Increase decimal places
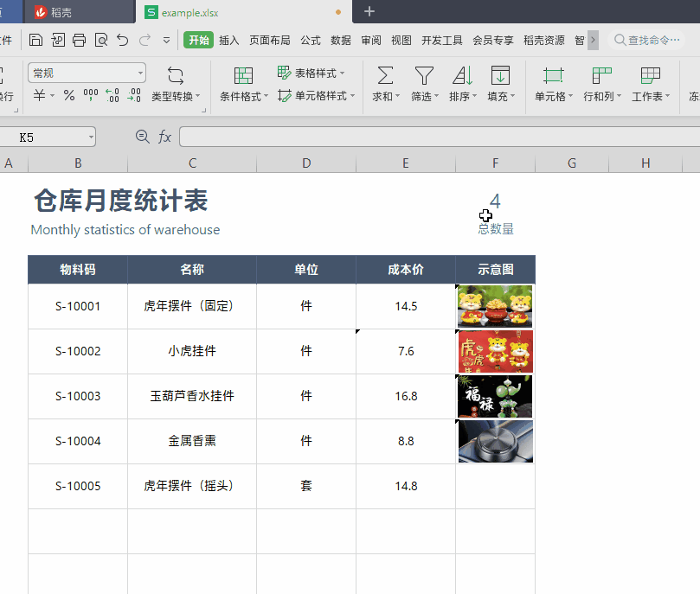Viewport: 700px width, 594px height. coord(112,95)
